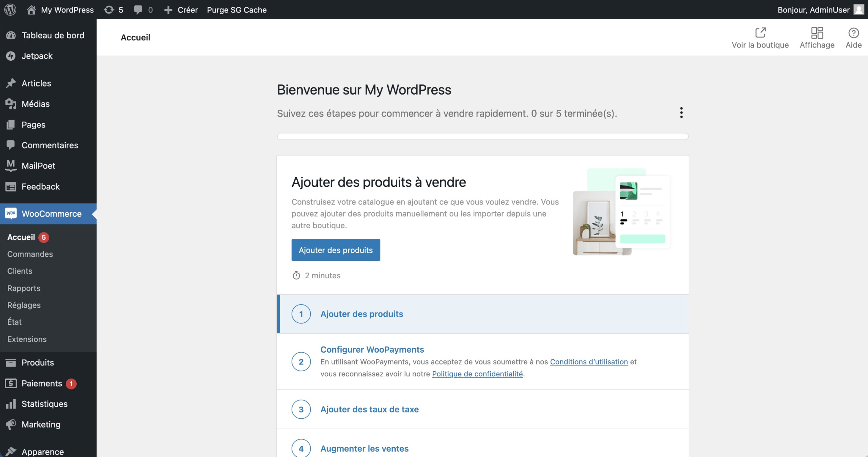Click the Affichage layout grid icon

[817, 33]
